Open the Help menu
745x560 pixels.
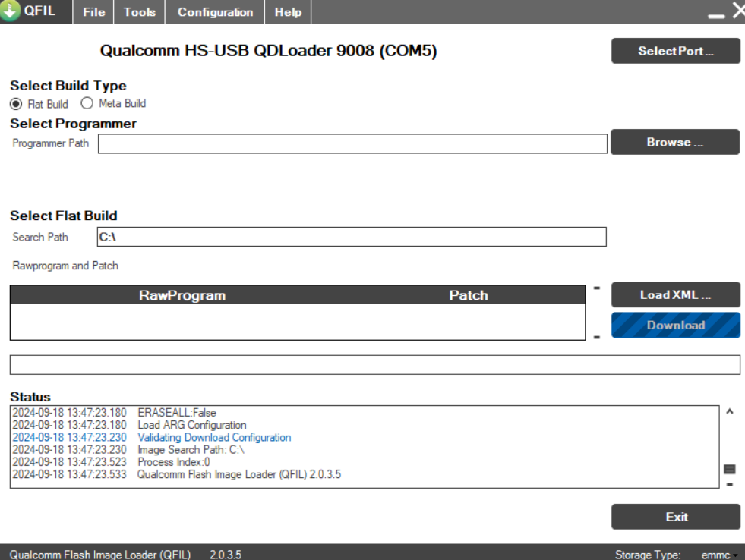tap(288, 12)
